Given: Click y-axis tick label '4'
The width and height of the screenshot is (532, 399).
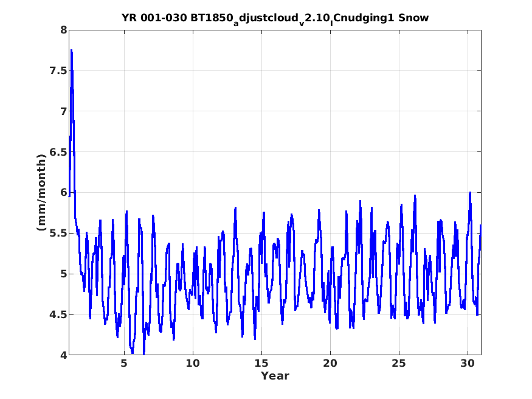Looking at the screenshot, I should coord(64,355).
